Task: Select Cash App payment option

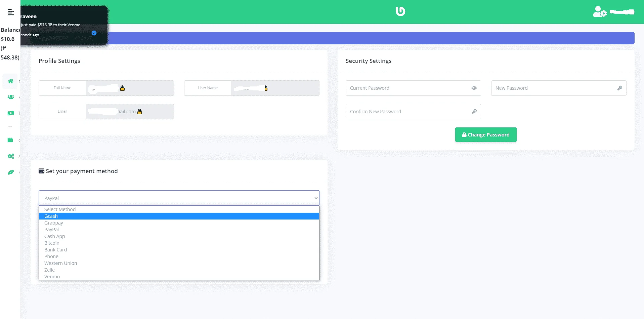Action: point(179,236)
